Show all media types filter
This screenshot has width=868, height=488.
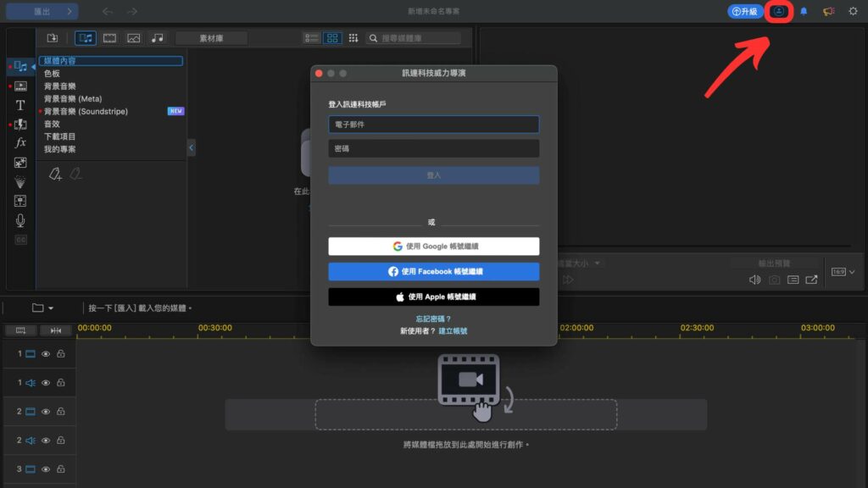(86, 38)
